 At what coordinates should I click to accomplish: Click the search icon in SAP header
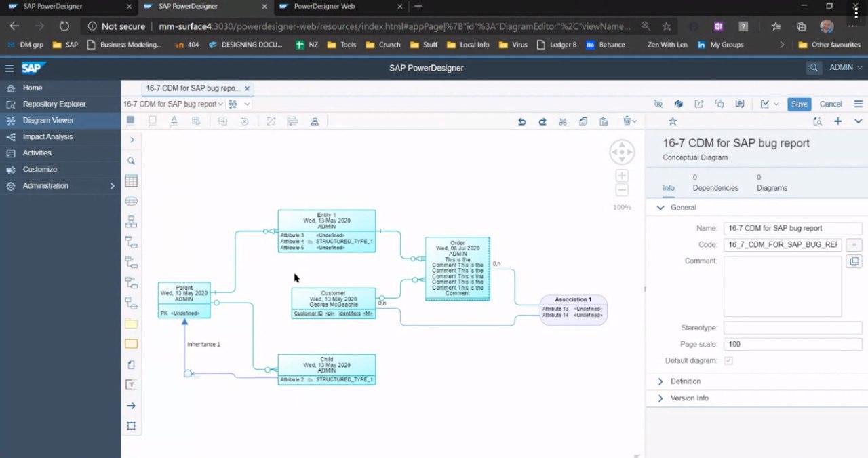[x=814, y=68]
